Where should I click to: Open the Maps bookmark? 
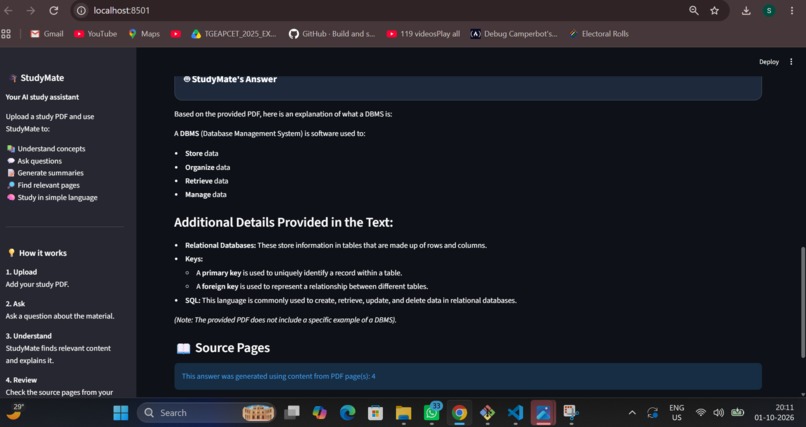pyautogui.click(x=144, y=34)
